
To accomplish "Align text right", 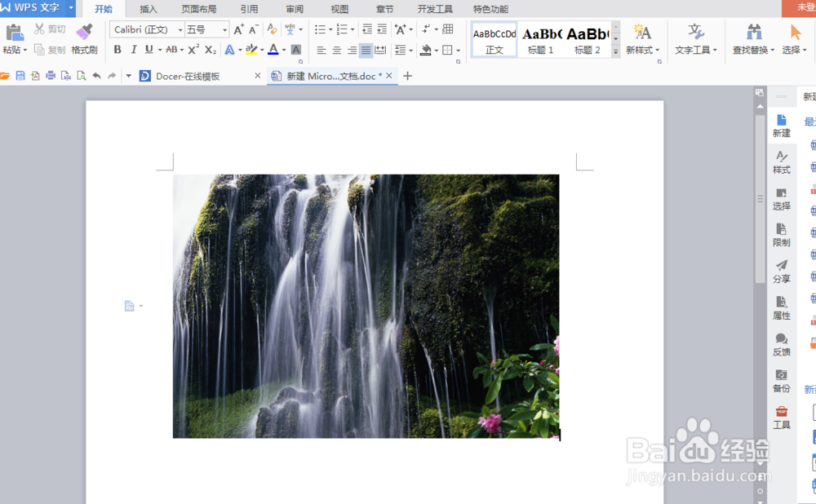I will (352, 50).
